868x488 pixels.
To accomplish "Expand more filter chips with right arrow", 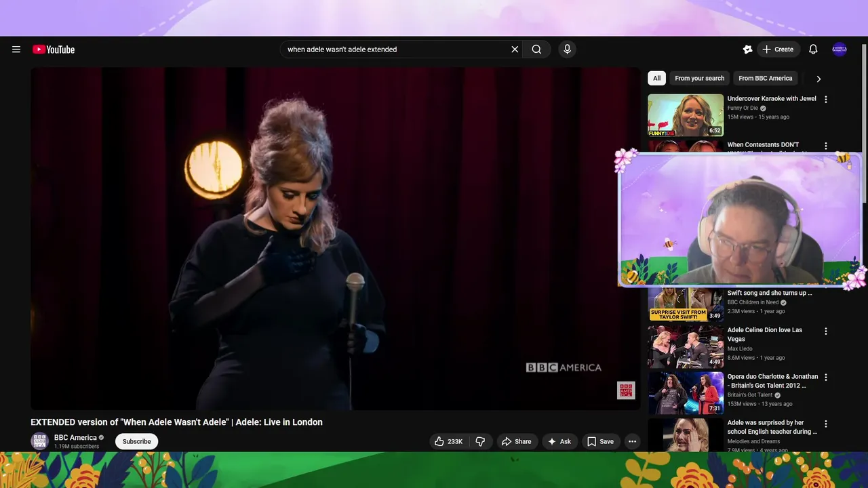I will click(x=818, y=79).
